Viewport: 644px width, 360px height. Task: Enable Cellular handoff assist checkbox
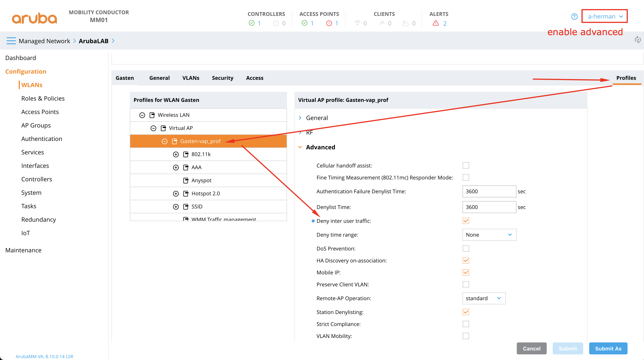click(466, 165)
